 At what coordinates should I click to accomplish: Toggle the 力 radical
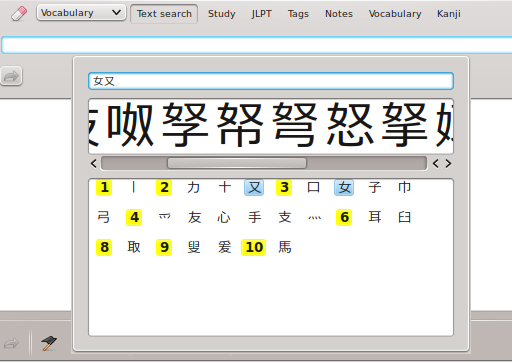tap(194, 187)
